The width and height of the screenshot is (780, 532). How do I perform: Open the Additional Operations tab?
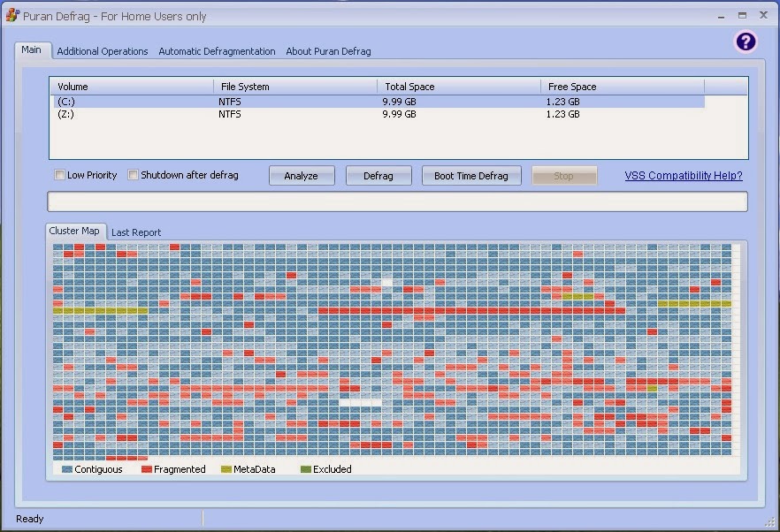(103, 51)
